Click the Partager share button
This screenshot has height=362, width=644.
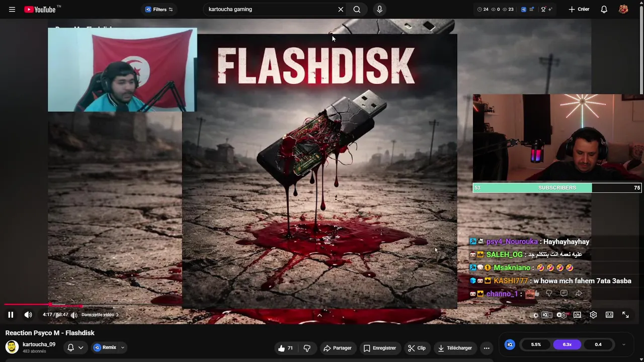click(338, 348)
